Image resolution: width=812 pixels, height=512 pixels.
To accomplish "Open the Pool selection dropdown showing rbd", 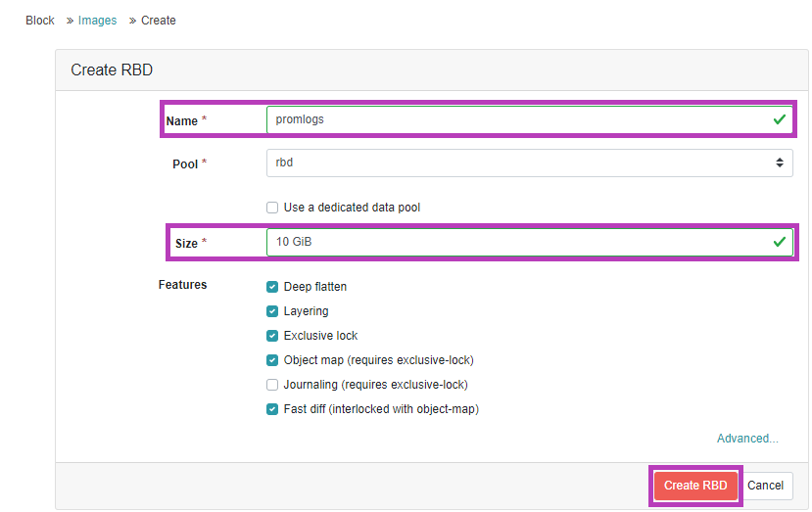I will [x=529, y=163].
